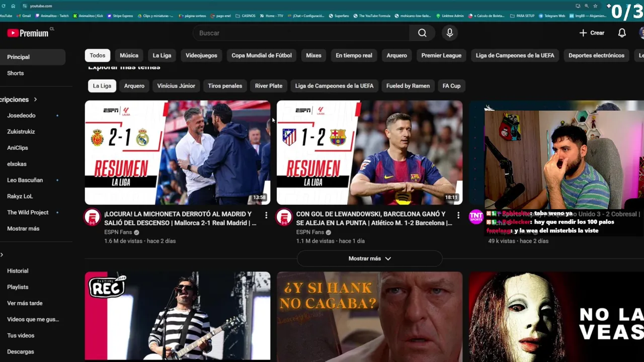Expand the subscriptions section chevron
Image resolution: width=644 pixels, height=362 pixels.
[x=35, y=100]
